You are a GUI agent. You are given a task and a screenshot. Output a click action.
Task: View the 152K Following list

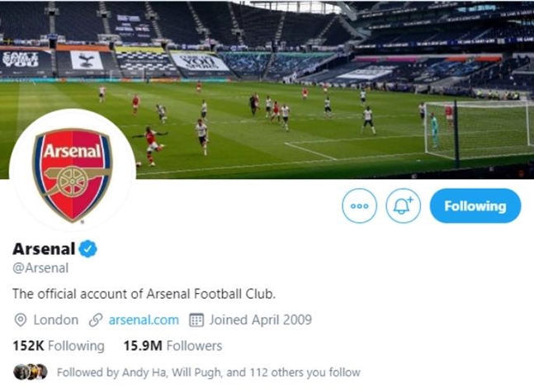[58, 346]
